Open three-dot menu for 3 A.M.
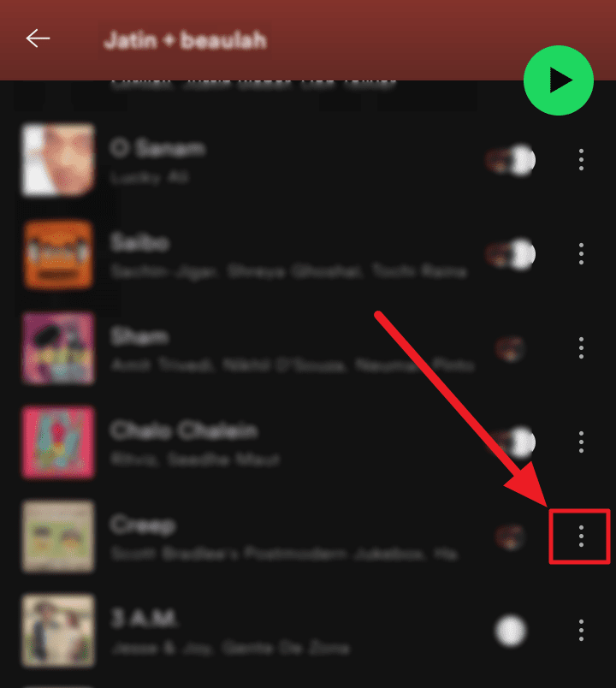This screenshot has height=688, width=616. click(581, 631)
